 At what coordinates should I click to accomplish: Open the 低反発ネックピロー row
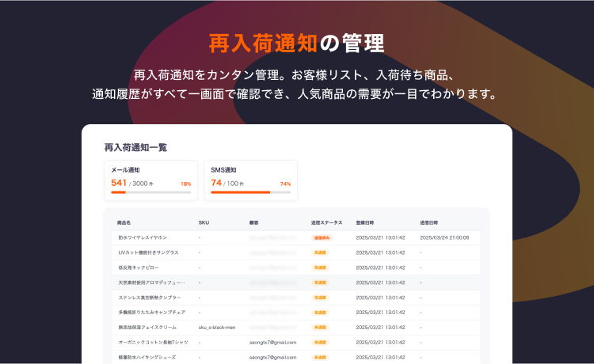coord(139,267)
